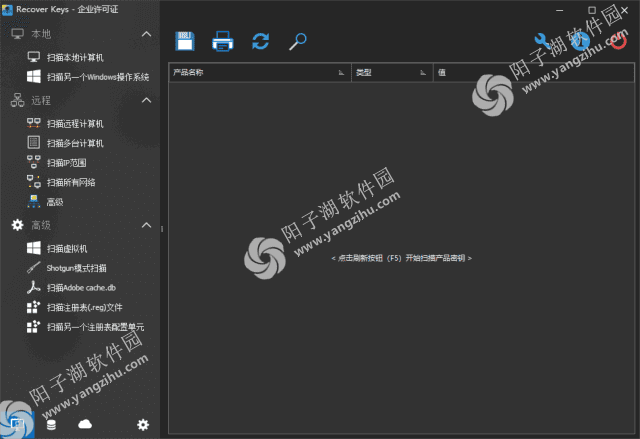Screen dimensions: 640x439
Task: Select 扫描另一个注册表配置单元 label
Action: (96, 327)
